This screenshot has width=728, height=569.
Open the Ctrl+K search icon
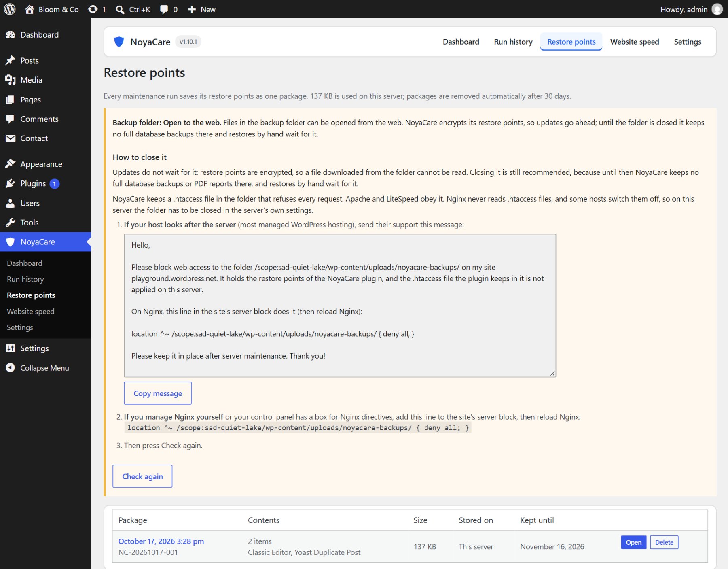[120, 9]
